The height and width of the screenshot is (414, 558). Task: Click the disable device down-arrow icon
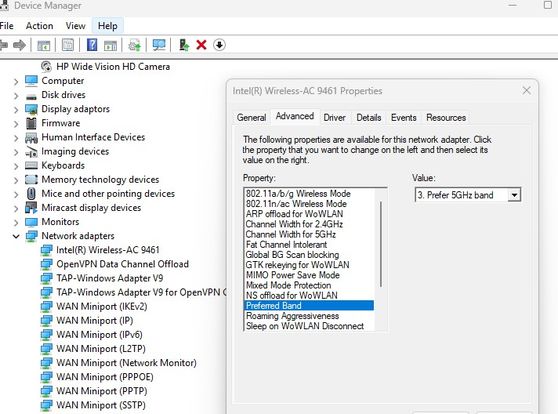[x=219, y=45]
